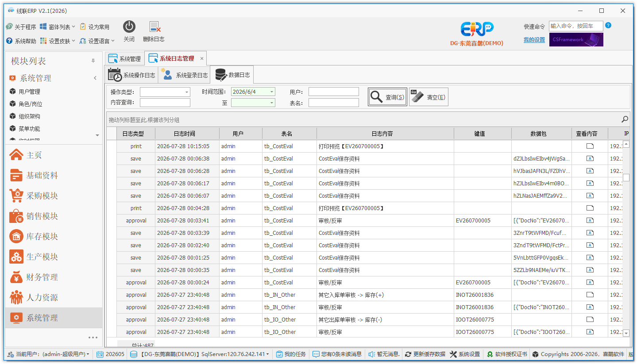Open the 设置皮肤 dropdown
The image size is (637, 364).
coord(58,41)
